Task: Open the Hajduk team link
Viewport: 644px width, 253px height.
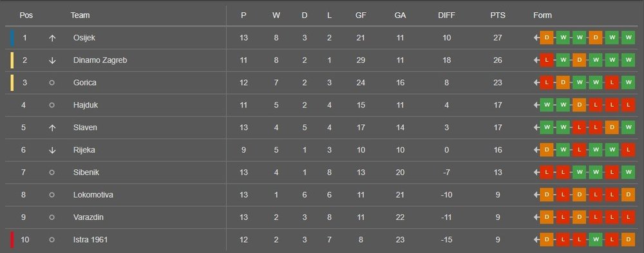Action: click(x=86, y=105)
